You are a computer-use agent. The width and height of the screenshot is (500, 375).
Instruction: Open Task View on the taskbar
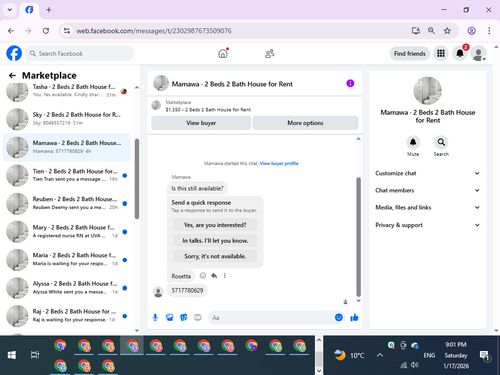[x=35, y=355]
